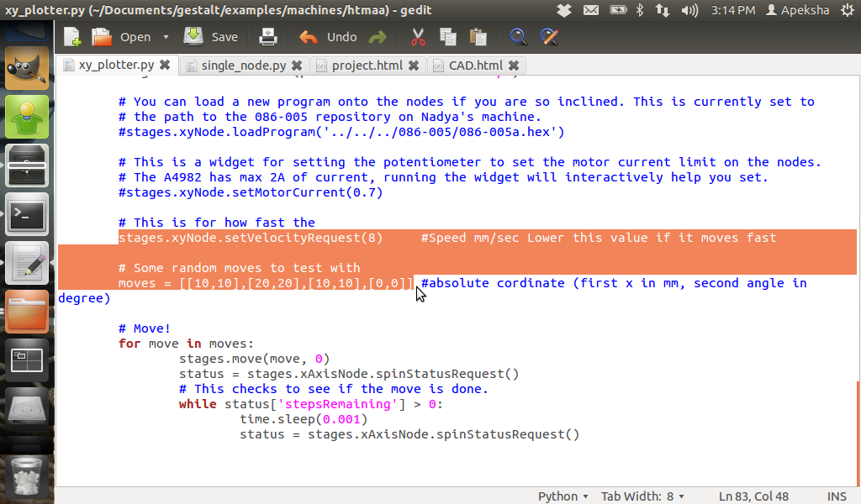Close the CAD.html tab
This screenshot has height=504, width=861.
click(514, 66)
